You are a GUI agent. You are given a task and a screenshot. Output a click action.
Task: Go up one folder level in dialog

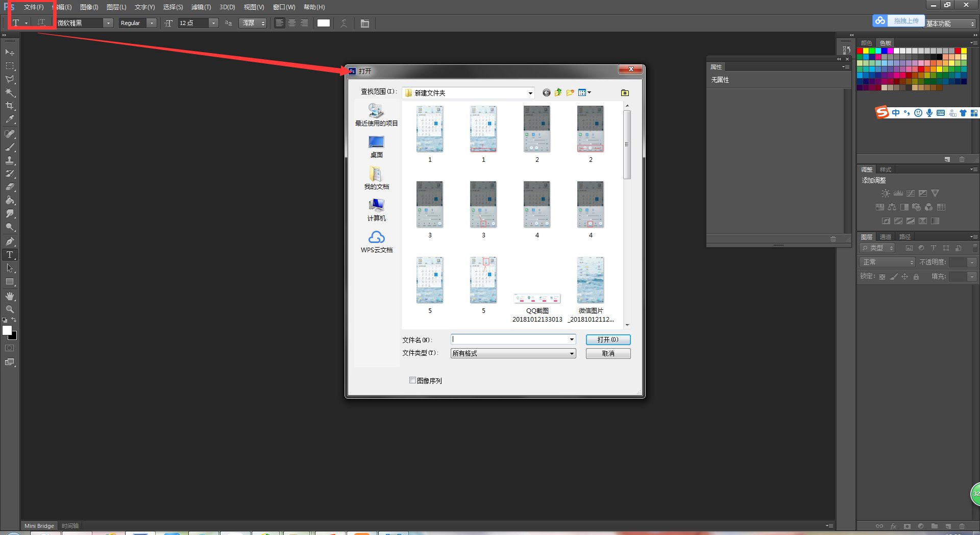click(558, 92)
